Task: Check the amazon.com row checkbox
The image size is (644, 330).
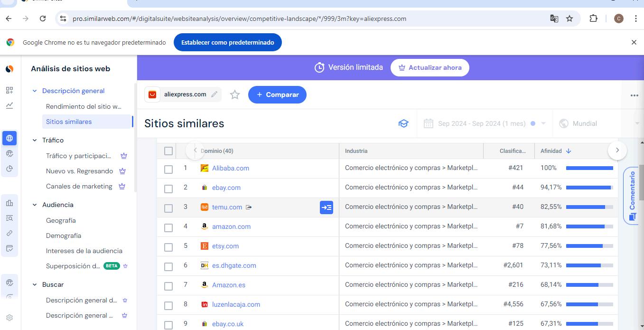Action: click(168, 227)
